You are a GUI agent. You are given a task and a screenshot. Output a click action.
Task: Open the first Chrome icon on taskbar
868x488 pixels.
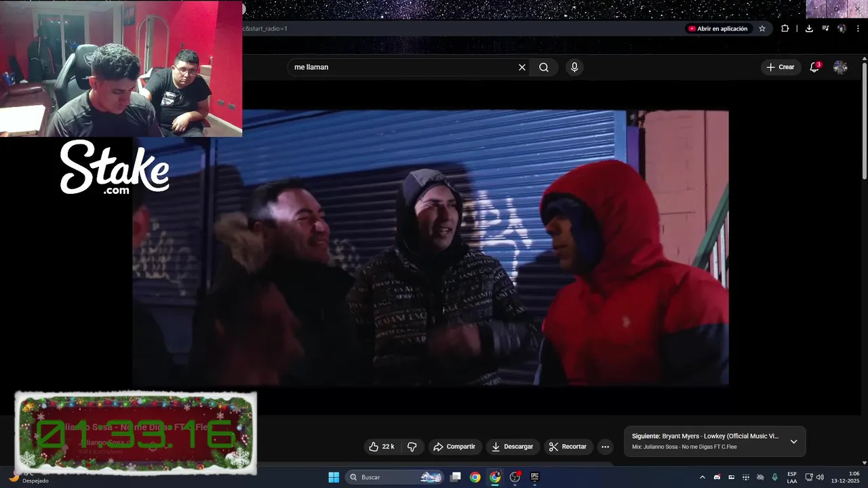[475, 477]
